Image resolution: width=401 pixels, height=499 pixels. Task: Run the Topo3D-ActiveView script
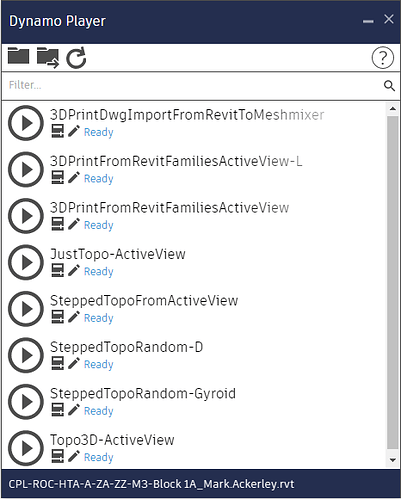[x=26, y=448]
